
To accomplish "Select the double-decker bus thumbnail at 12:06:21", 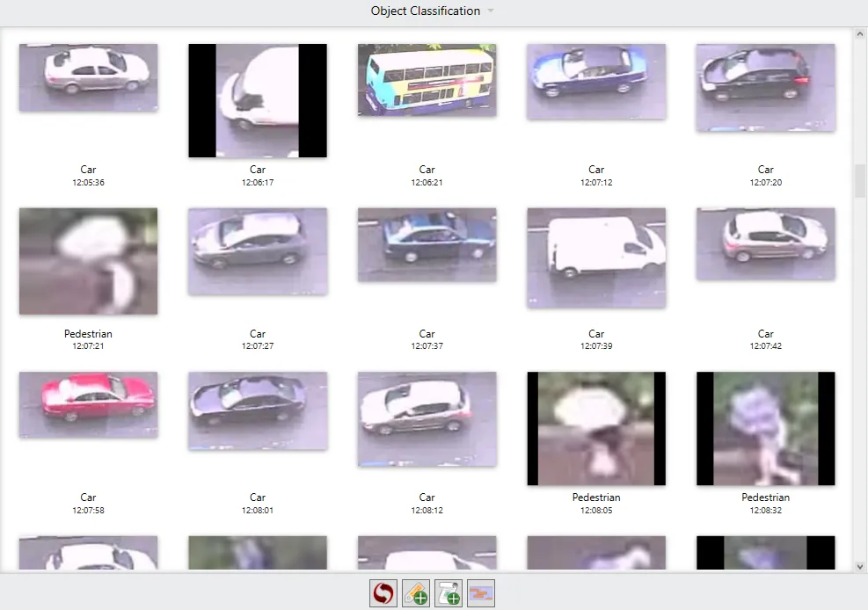I will pyautogui.click(x=427, y=80).
